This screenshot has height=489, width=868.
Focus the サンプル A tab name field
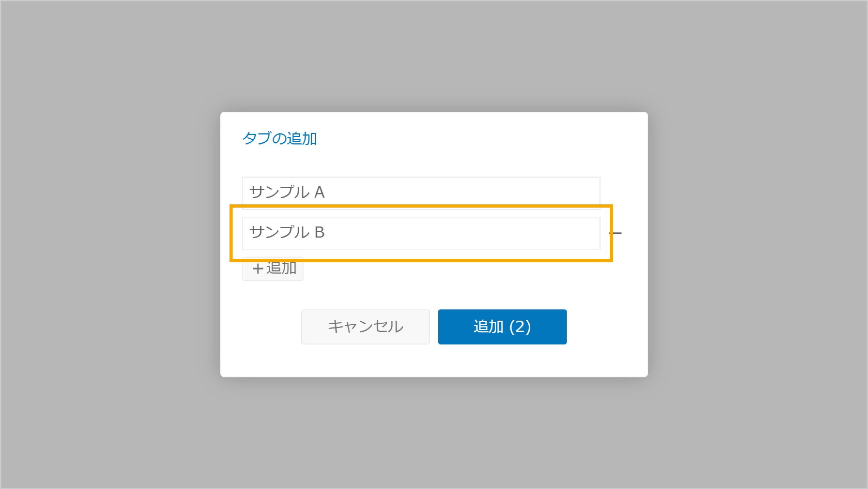tap(421, 192)
